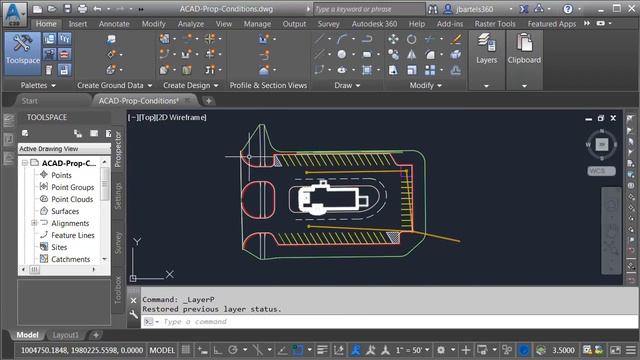Click the Autodesk Exchange X icon

tap(524, 9)
